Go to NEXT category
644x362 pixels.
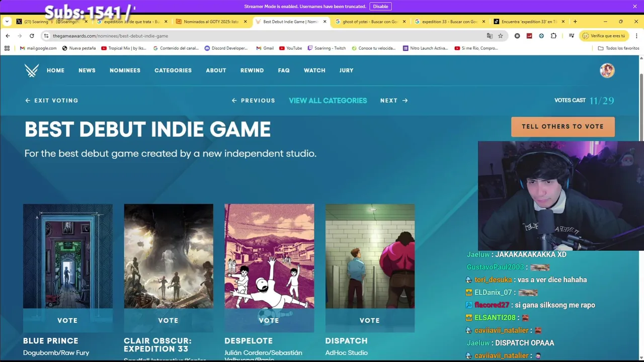click(394, 101)
